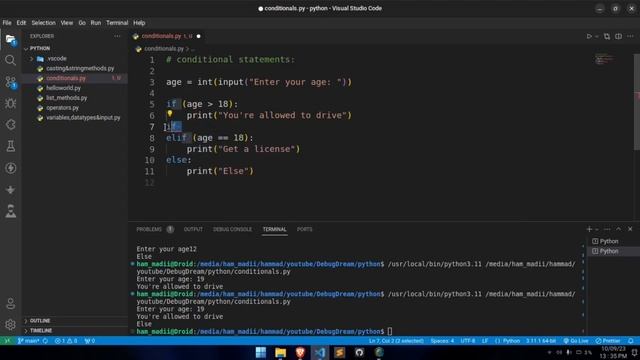Click the Ln 7, Col 2 cursor position

tap(396, 340)
